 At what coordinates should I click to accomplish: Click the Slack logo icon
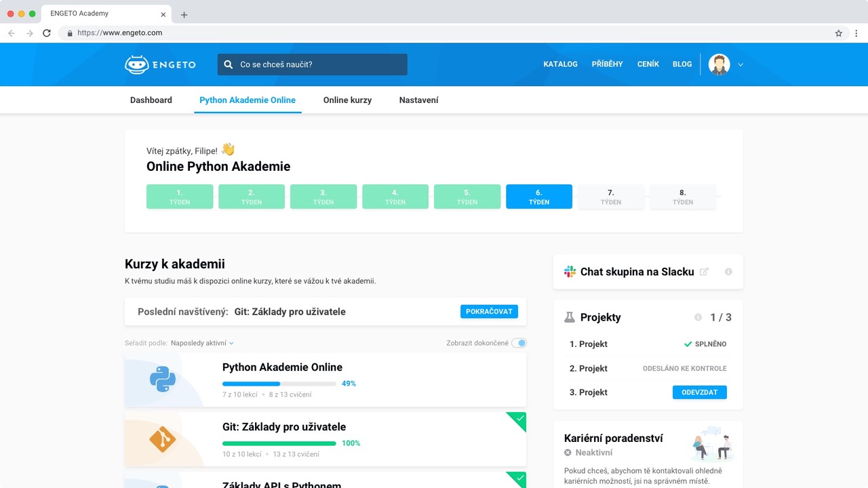[570, 272]
